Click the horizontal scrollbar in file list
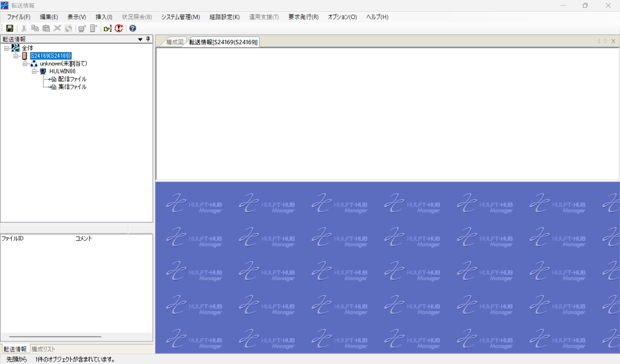Viewport: 620px width, 364px height. 55,337
